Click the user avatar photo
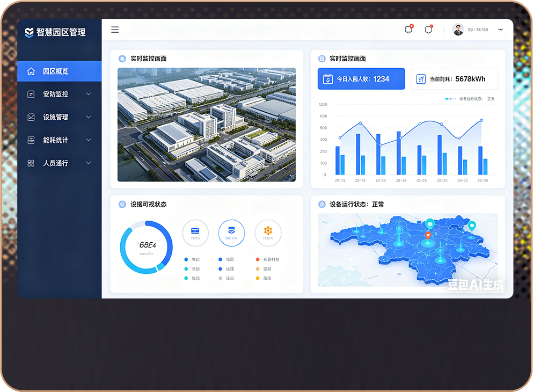 (x=458, y=30)
